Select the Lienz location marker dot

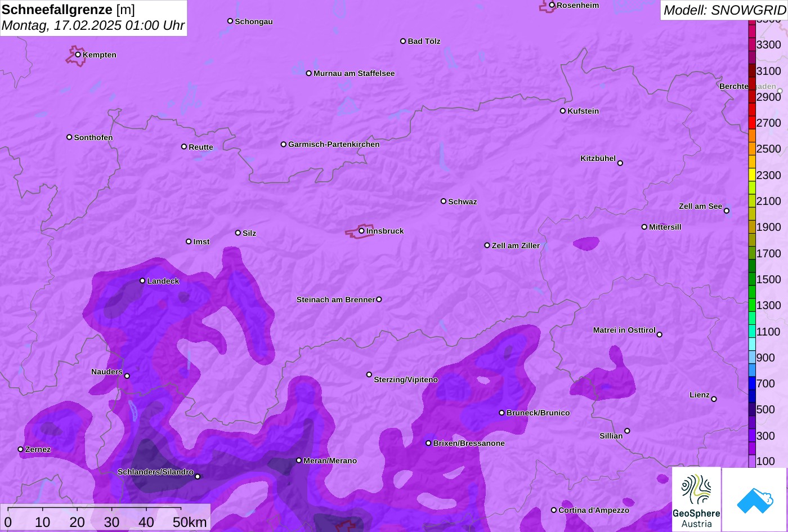[714, 399]
